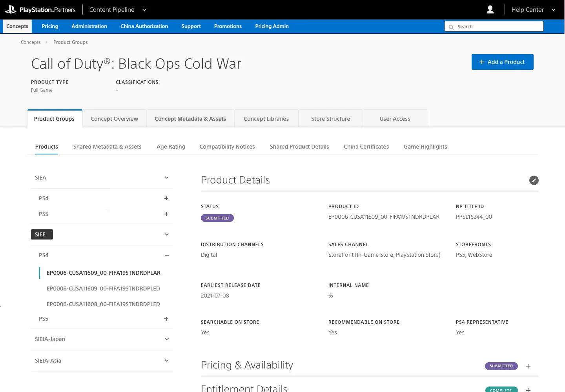This screenshot has height=392, width=565.
Task: Click into the Search field
Action: click(494, 27)
